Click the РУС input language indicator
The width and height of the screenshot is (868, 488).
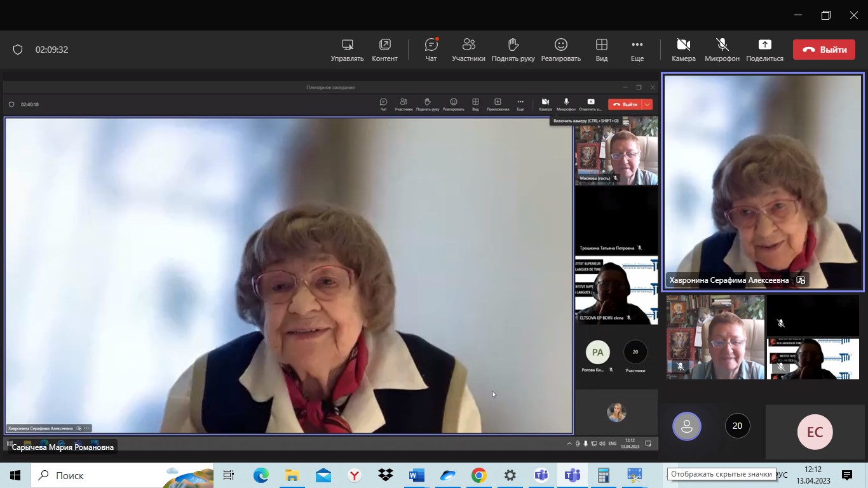[782, 475]
